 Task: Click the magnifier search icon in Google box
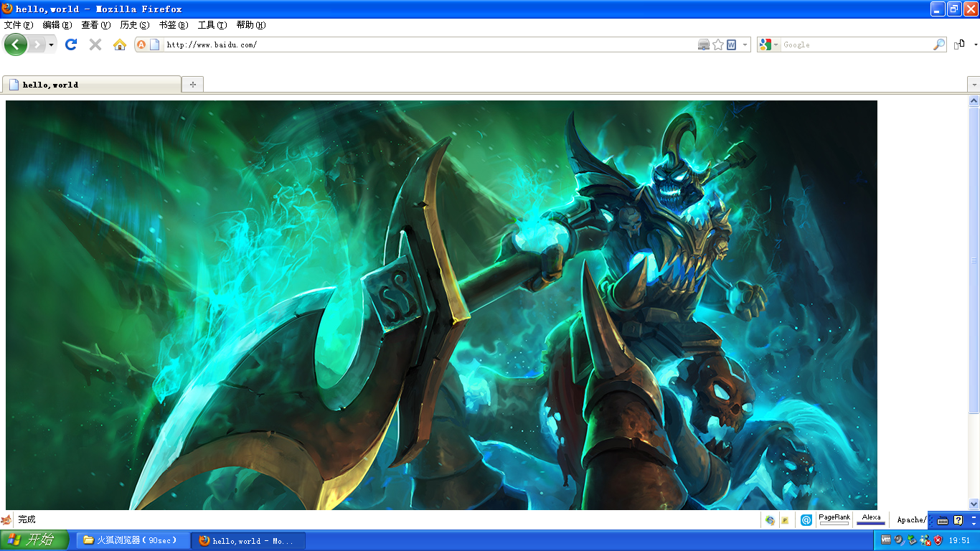938,44
